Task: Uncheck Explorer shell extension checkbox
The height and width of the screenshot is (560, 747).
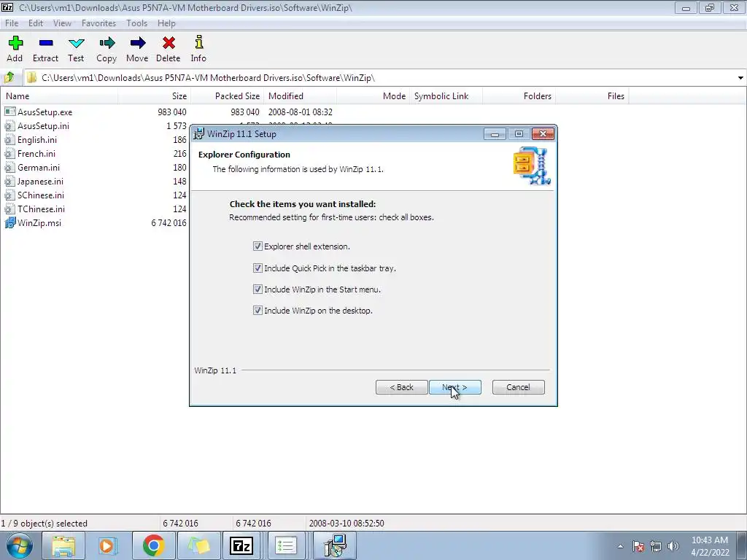Action: (x=258, y=246)
